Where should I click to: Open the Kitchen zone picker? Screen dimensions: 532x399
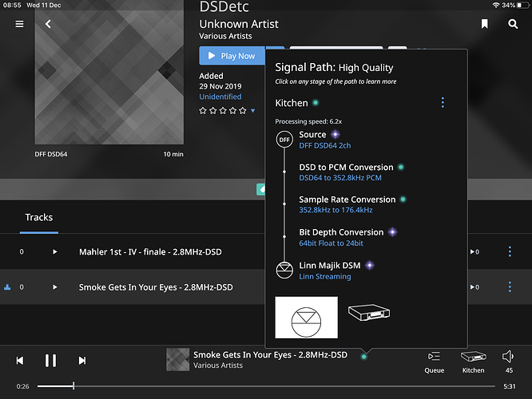point(473,362)
